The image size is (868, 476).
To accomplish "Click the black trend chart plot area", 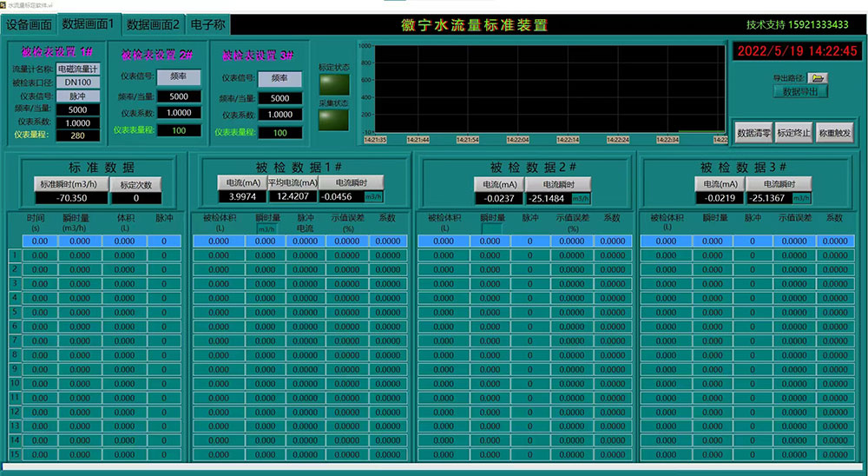I will tap(550, 89).
